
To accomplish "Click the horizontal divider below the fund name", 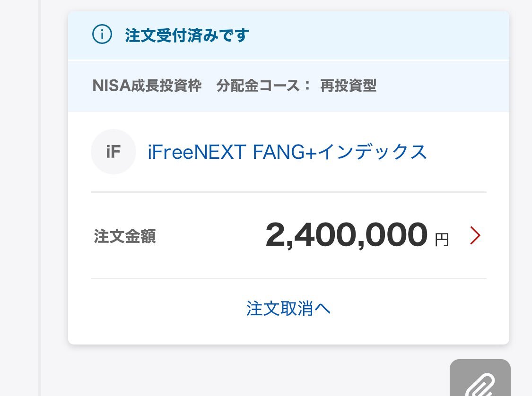I will point(288,192).
